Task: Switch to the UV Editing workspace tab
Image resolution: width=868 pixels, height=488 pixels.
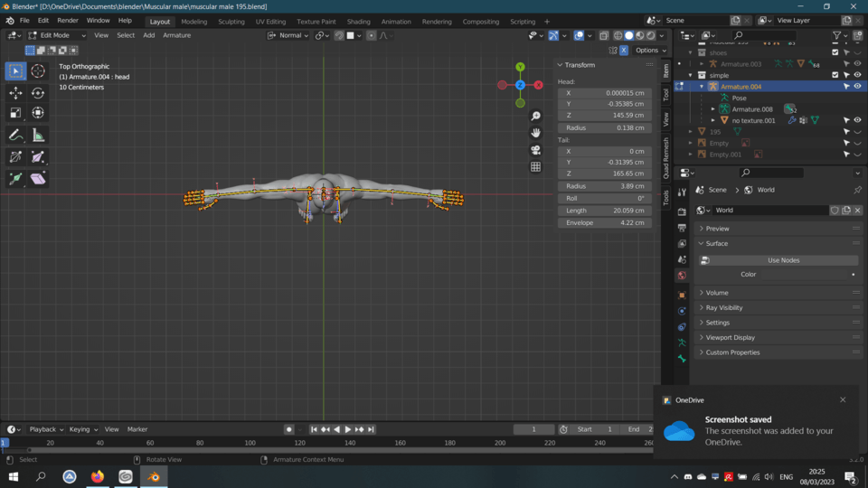Action: [270, 22]
